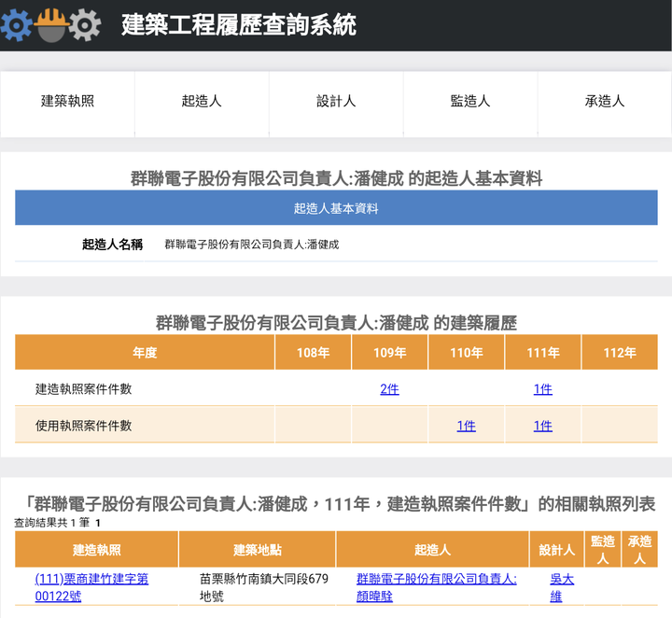
Task: Click the 建築工程履歷查詢系統 site title
Action: click(x=239, y=24)
